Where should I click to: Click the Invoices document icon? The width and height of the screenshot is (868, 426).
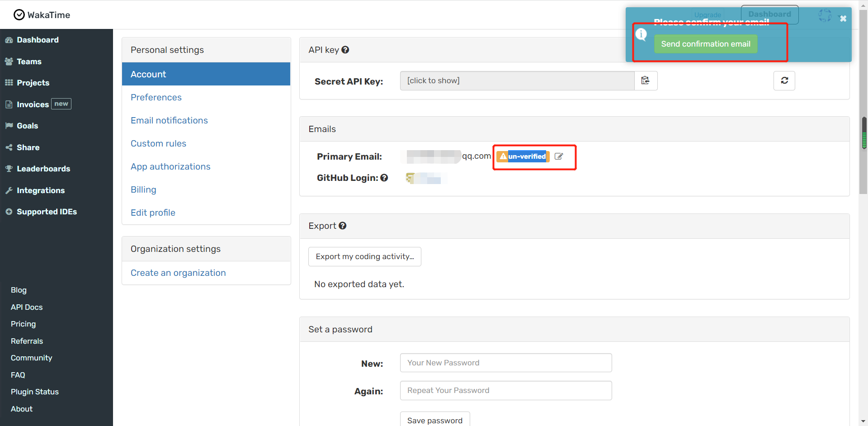[x=9, y=104]
